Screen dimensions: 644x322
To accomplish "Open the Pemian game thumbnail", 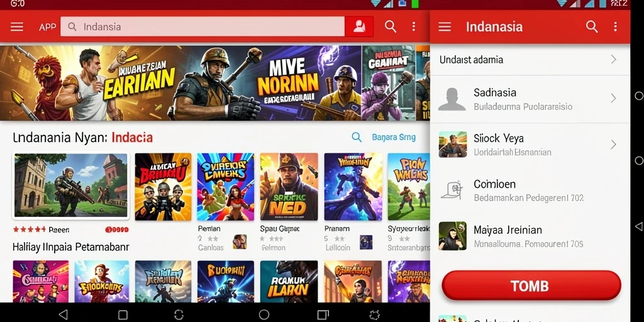I will 226,186.
